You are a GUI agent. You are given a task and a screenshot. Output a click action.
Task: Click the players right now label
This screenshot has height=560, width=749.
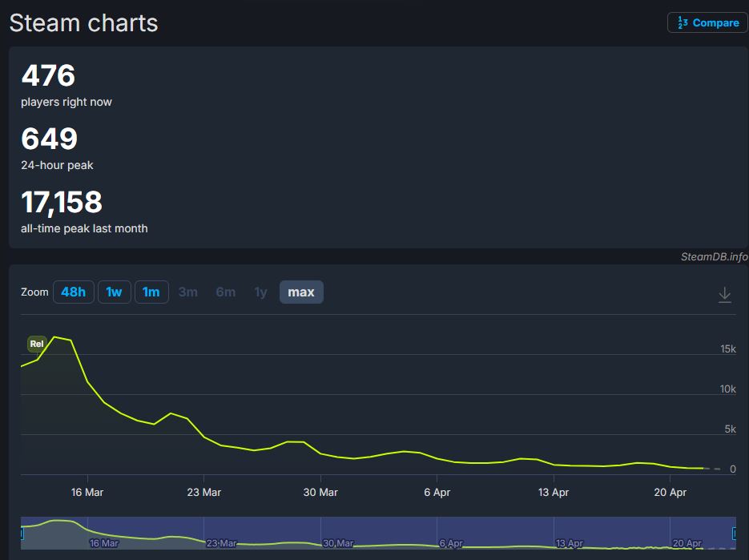tap(66, 102)
